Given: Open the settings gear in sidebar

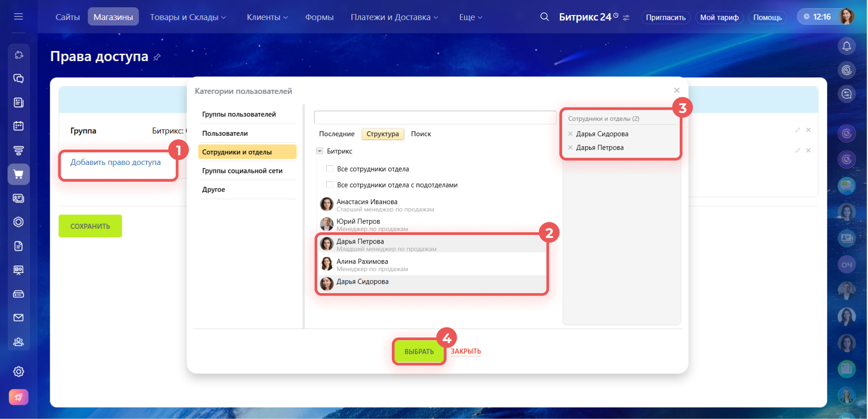Looking at the screenshot, I should coord(18,372).
